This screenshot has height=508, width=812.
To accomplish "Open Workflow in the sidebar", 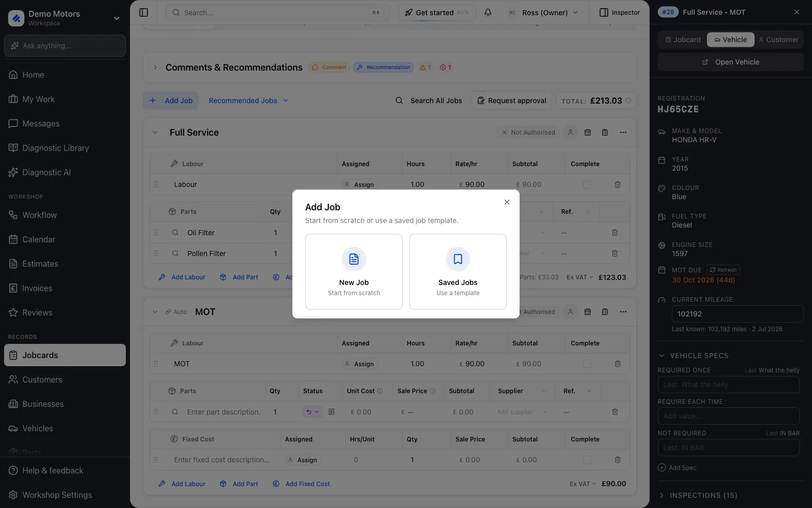I will click(65, 215).
